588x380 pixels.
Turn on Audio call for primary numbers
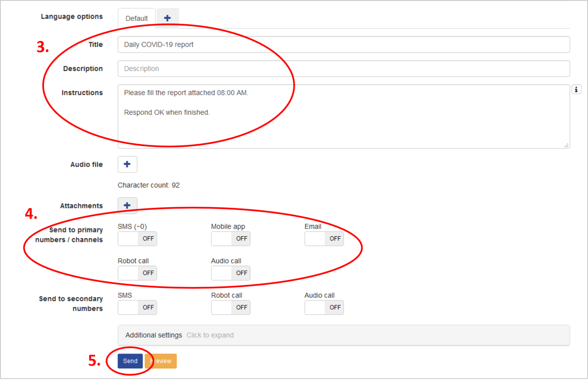[x=230, y=273]
